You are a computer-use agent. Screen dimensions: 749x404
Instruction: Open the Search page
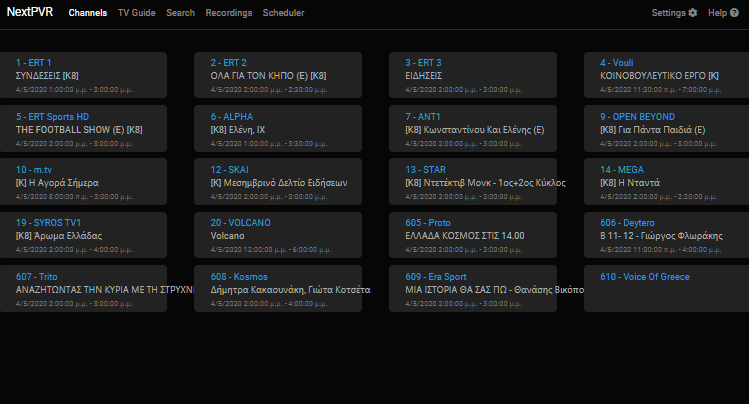tap(181, 13)
